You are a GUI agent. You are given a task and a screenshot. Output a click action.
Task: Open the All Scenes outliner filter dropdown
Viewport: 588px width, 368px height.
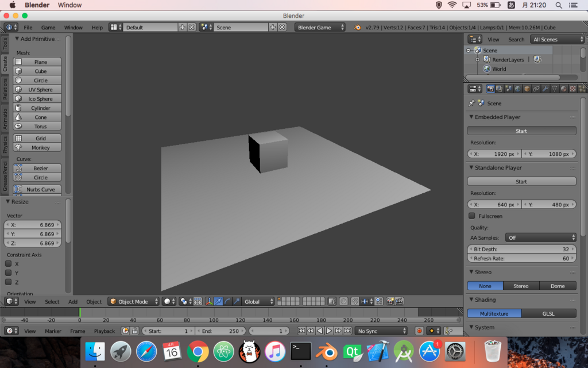click(x=557, y=40)
